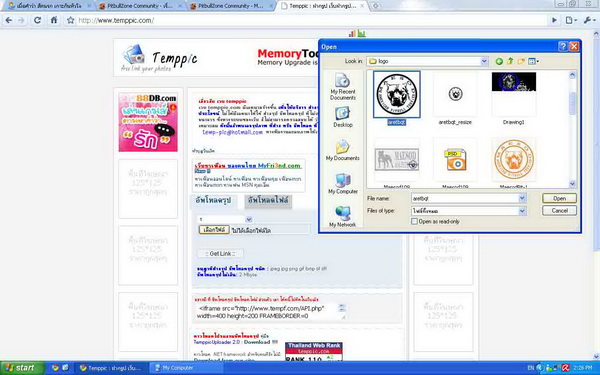600x375 pixels.
Task: Click the Get Link button
Action: tap(220, 254)
